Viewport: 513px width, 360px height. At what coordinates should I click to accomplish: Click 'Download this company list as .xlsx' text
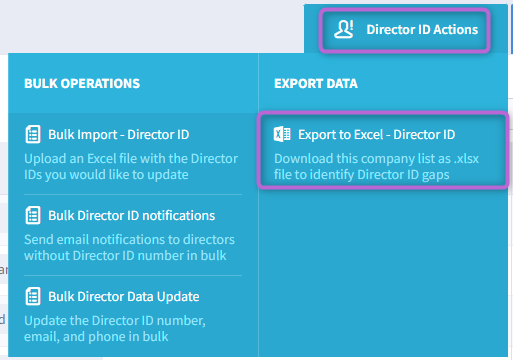(x=376, y=159)
